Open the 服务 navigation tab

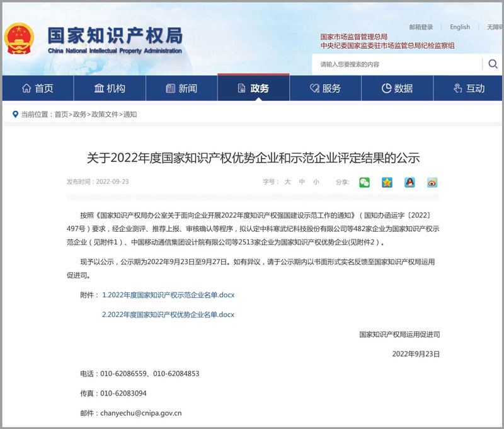point(326,88)
